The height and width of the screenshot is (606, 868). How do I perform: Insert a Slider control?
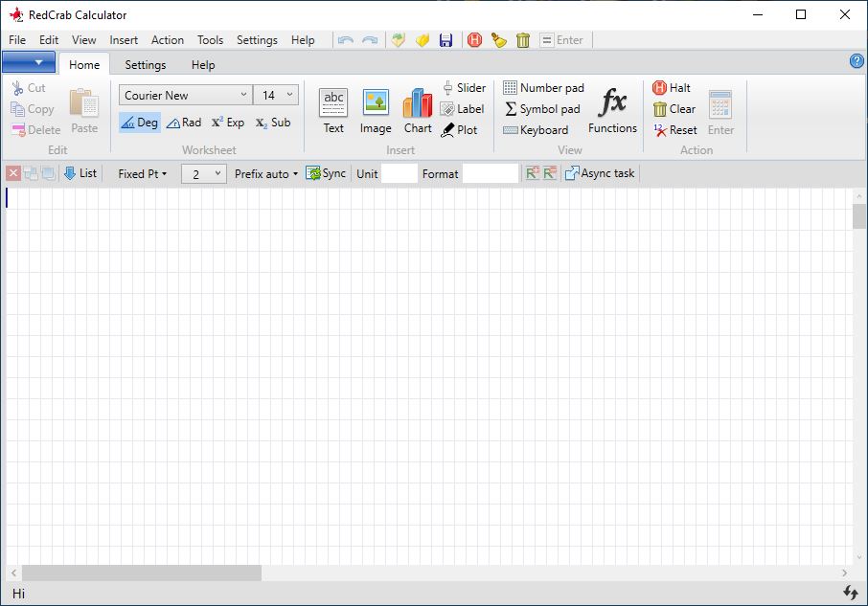(x=465, y=88)
